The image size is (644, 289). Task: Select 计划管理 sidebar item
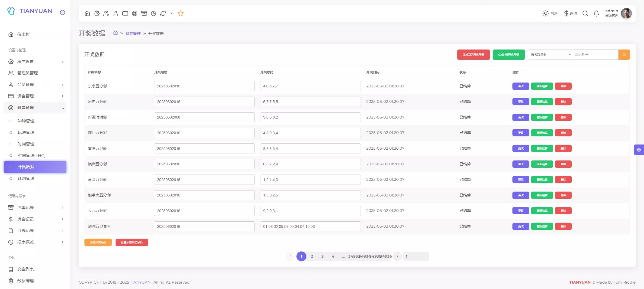point(26,179)
